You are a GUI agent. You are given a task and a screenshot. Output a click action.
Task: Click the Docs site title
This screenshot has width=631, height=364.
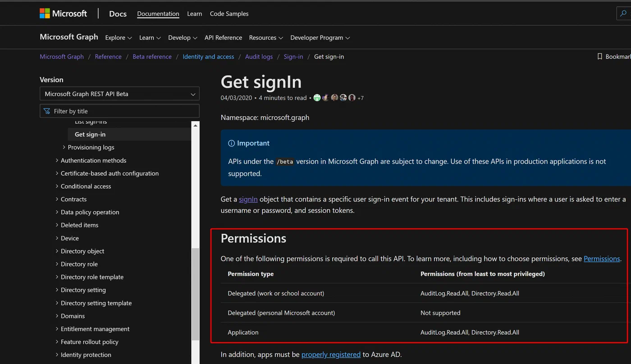pyautogui.click(x=118, y=14)
